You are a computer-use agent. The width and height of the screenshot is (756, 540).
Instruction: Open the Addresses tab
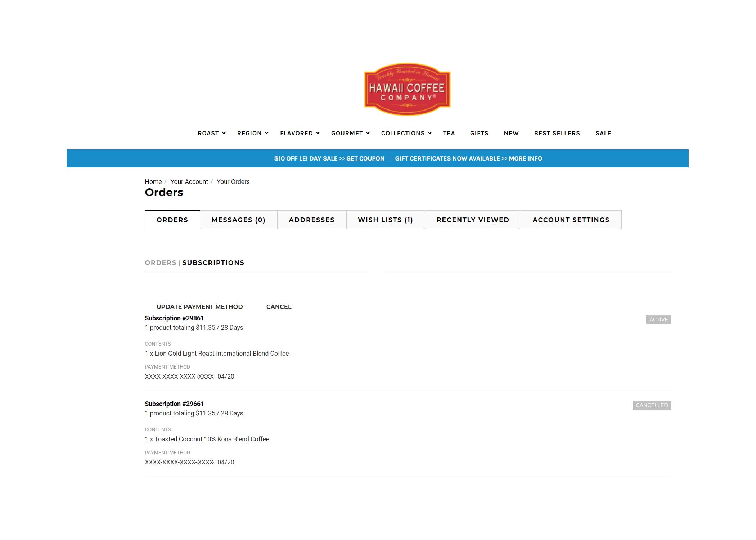(x=311, y=220)
